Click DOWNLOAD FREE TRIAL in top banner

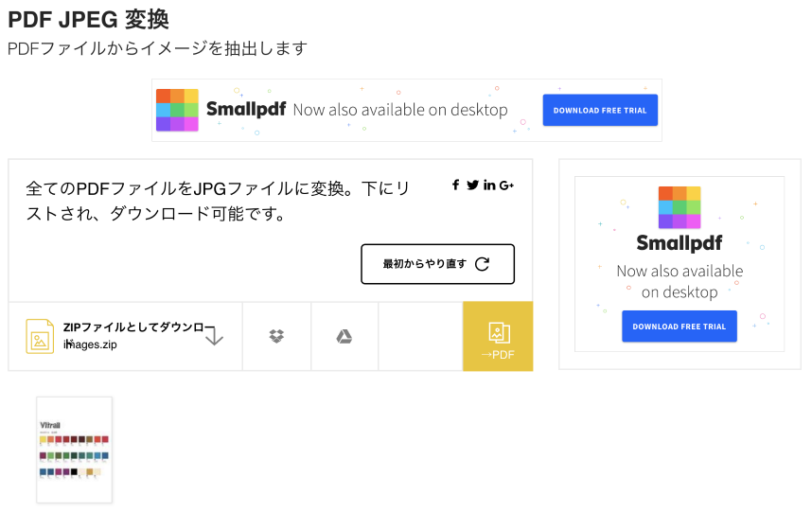pos(600,111)
